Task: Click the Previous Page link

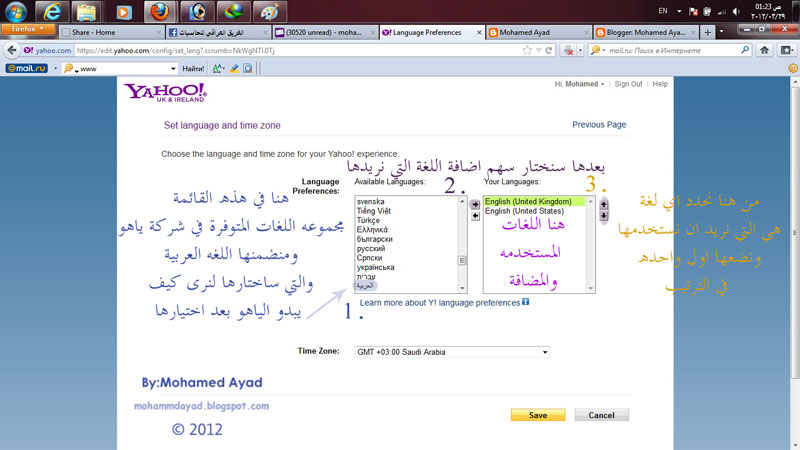Action: tap(599, 124)
